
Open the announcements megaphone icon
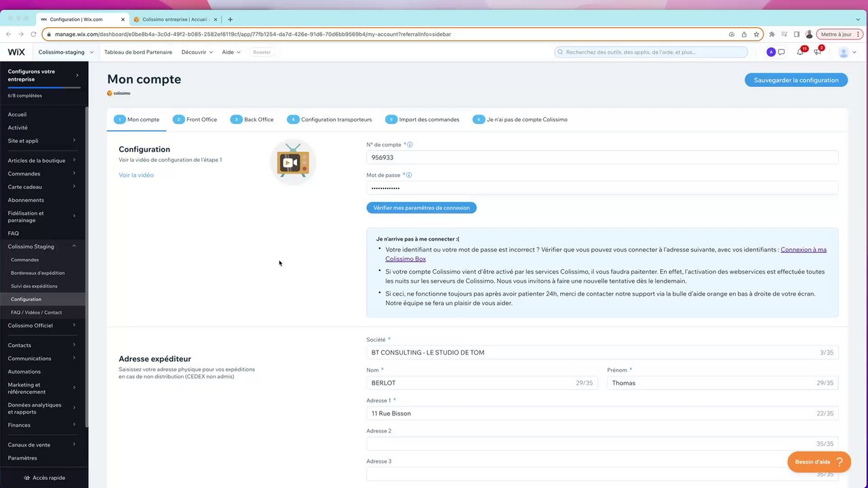(817, 52)
